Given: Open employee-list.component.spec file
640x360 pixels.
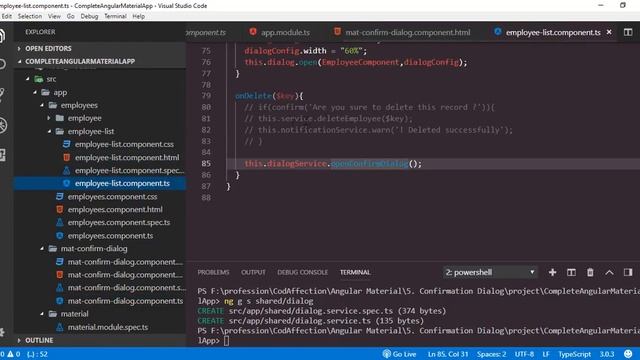Looking at the screenshot, I should click(129, 171).
